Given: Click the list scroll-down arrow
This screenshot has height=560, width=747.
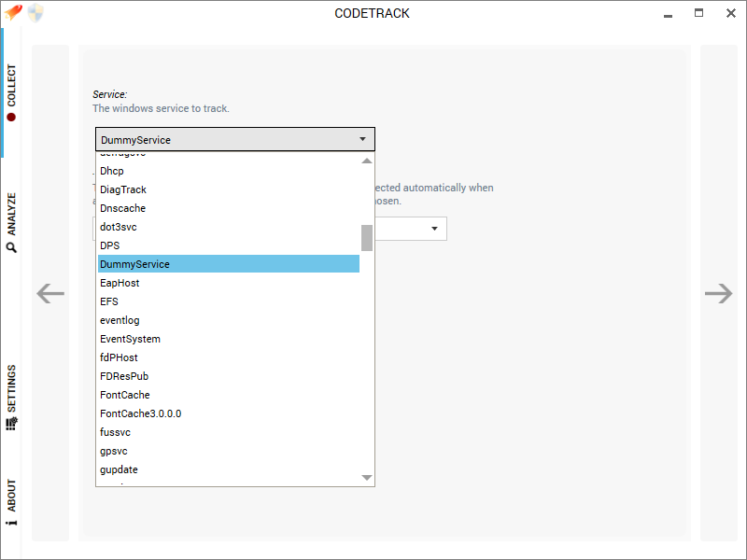Looking at the screenshot, I should point(367,478).
